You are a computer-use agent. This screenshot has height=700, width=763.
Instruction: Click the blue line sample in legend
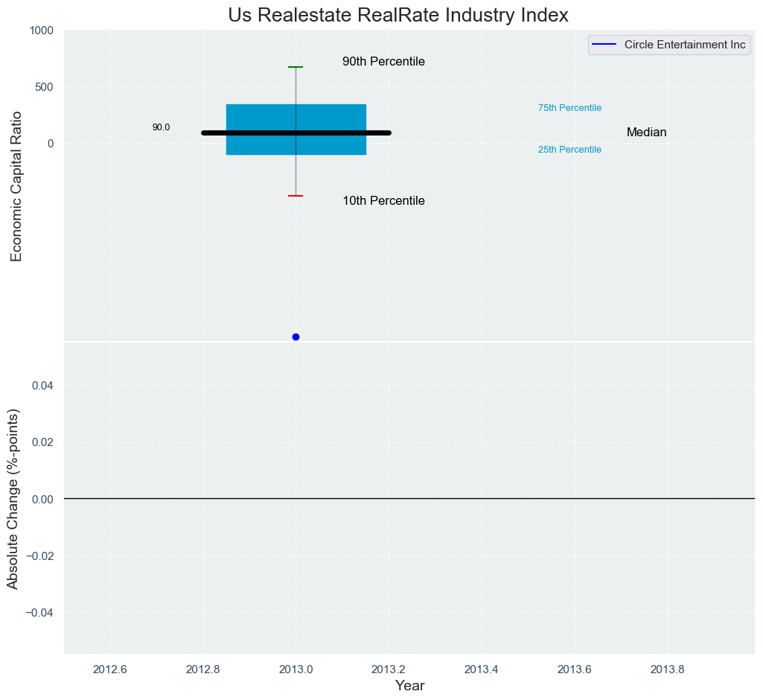[x=604, y=45]
